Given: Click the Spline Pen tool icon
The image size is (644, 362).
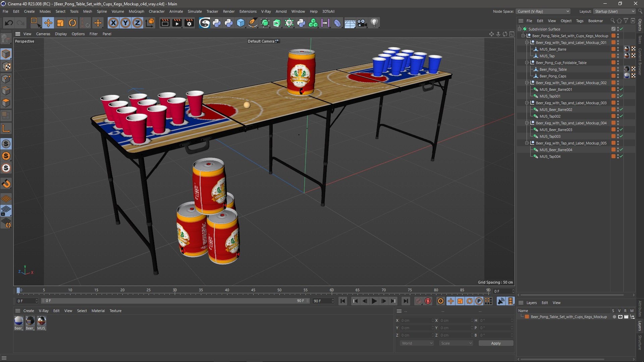Looking at the screenshot, I should 253,23.
